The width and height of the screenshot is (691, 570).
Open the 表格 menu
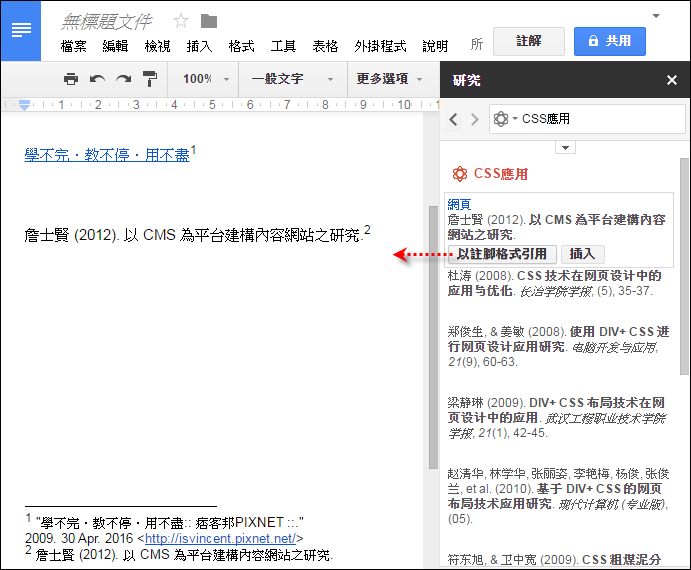click(x=325, y=46)
